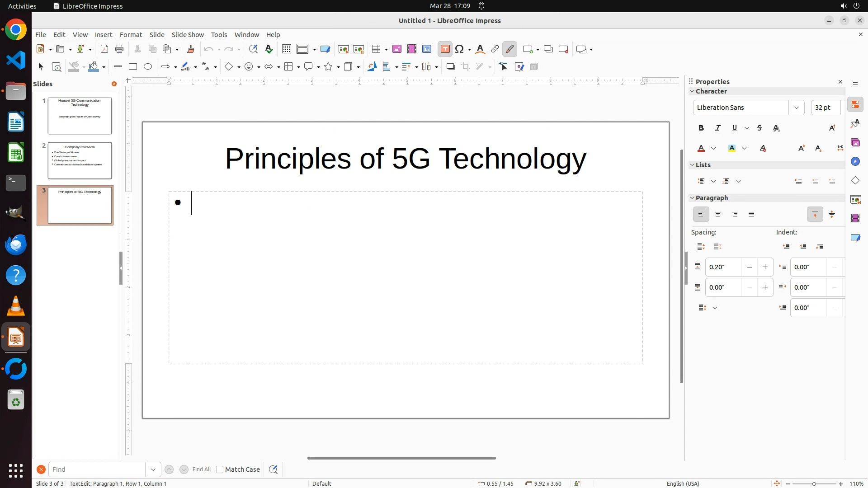Viewport: 868px width, 488px height.
Task: Select the Rectangle drawing tool
Action: click(x=133, y=67)
